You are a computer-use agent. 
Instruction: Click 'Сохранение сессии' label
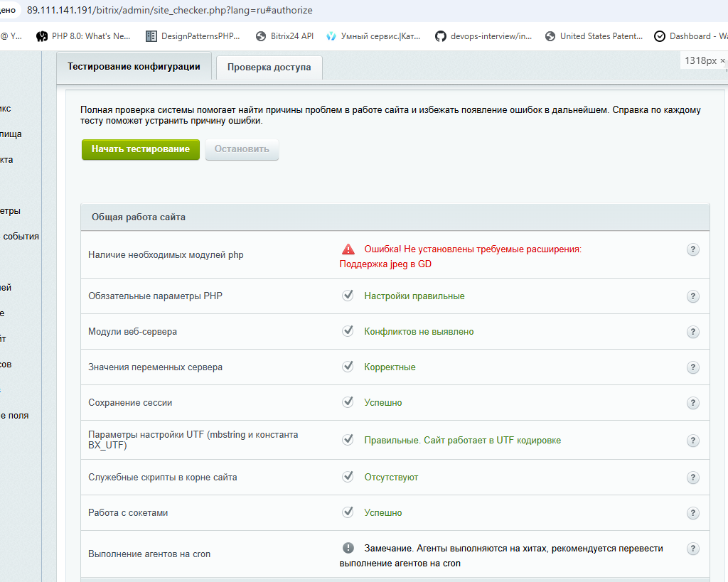[130, 403]
